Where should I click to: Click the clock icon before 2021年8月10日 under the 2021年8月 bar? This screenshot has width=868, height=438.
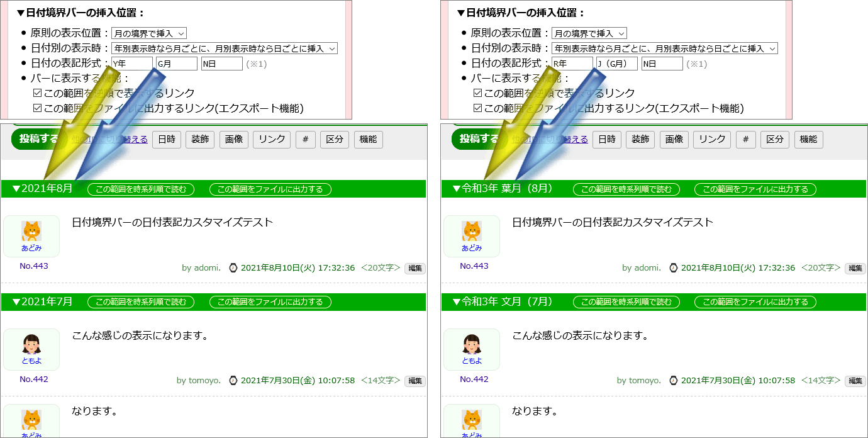click(233, 267)
